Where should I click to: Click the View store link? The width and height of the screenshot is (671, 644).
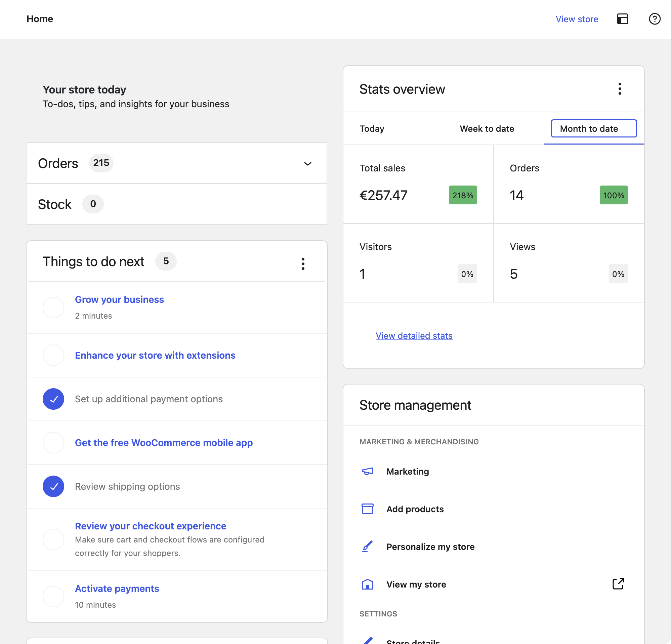[x=577, y=19]
